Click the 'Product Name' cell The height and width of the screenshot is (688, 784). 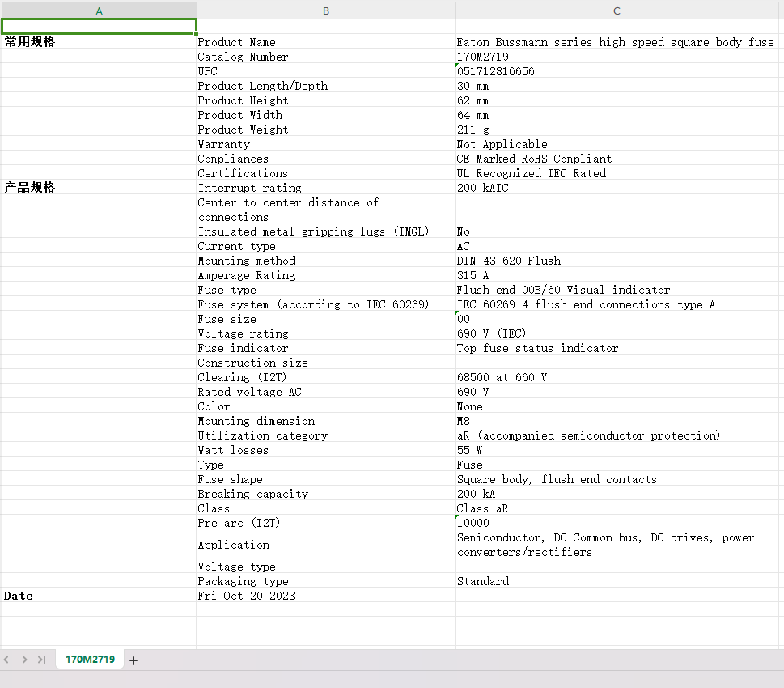point(325,41)
